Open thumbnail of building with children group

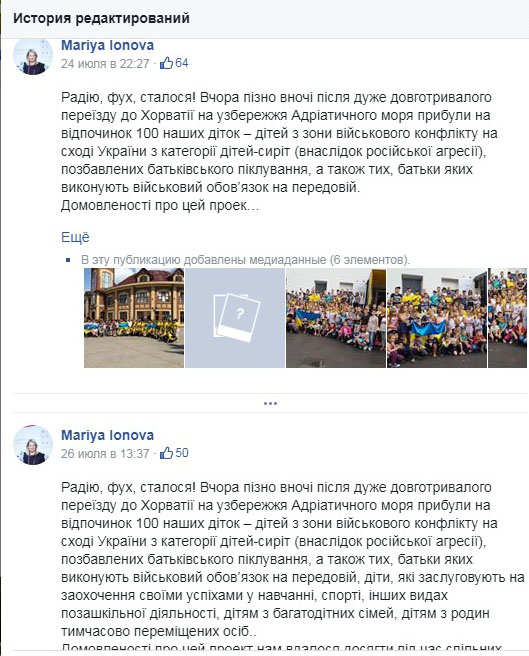tap(134, 318)
